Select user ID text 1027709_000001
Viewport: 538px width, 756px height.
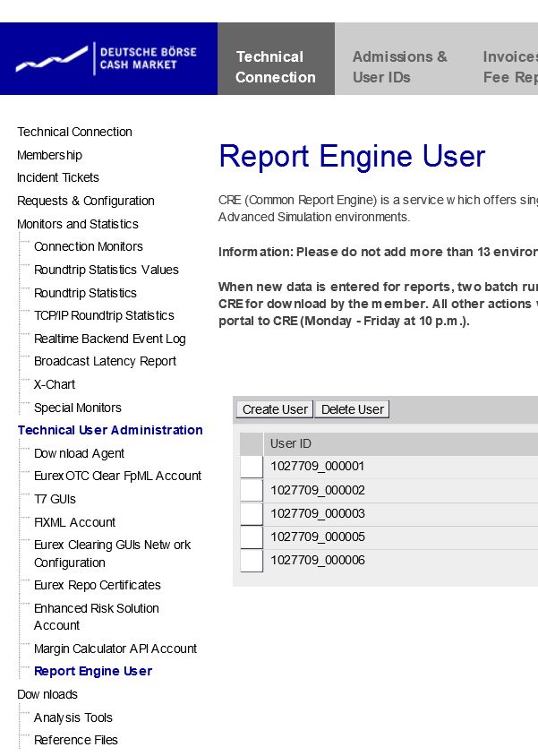click(x=318, y=467)
